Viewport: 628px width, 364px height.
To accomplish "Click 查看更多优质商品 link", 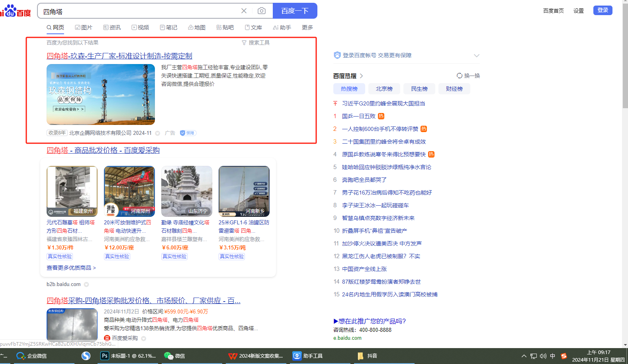I will tap(71, 268).
